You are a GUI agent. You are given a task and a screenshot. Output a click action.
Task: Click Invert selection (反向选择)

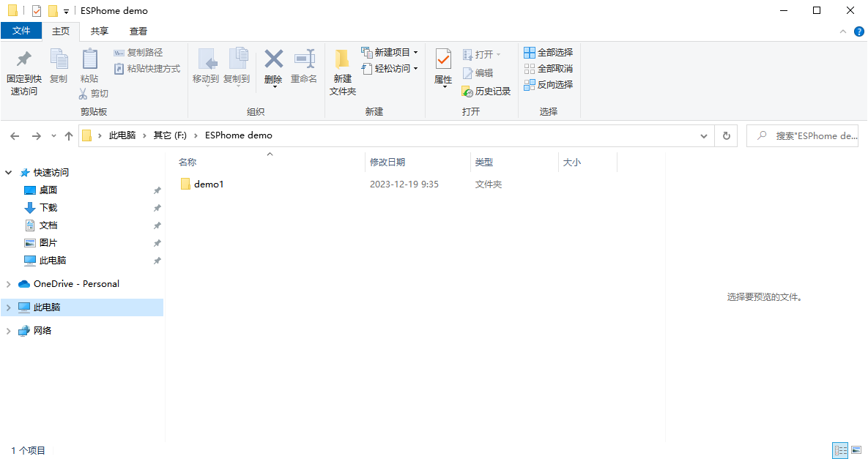[549, 85]
